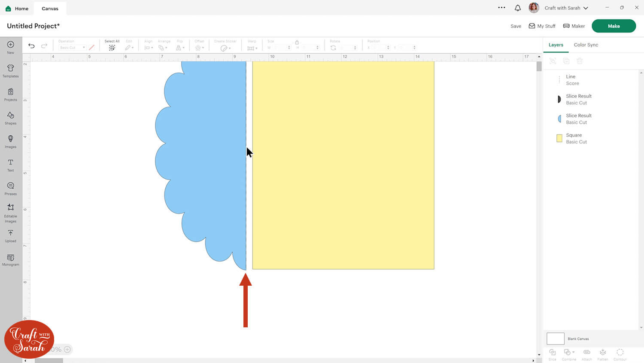Open the Phrases panel
This screenshot has height=363, width=644.
pos(10,189)
